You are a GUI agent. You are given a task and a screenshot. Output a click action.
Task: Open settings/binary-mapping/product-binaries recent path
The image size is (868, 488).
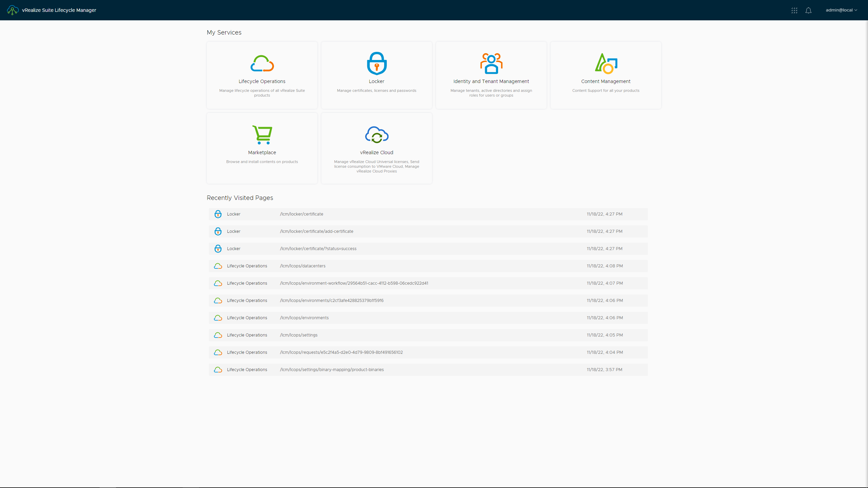click(332, 370)
